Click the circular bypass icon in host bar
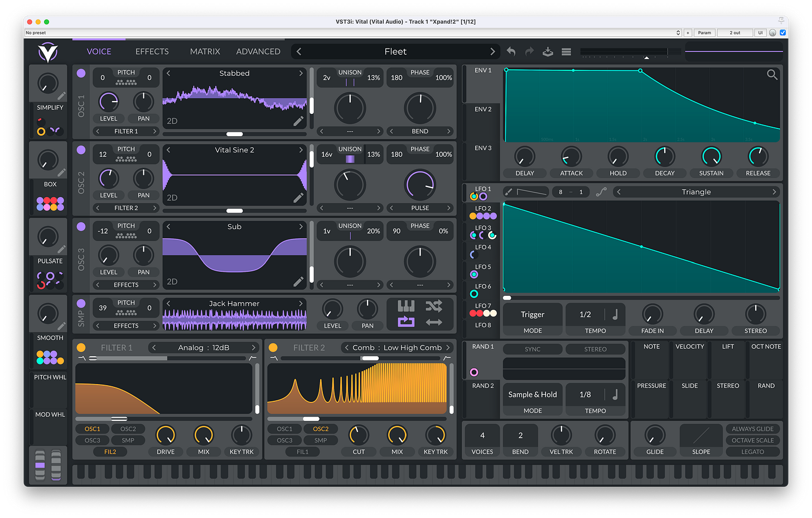Viewport: 812px width, 518px height. coord(772,33)
